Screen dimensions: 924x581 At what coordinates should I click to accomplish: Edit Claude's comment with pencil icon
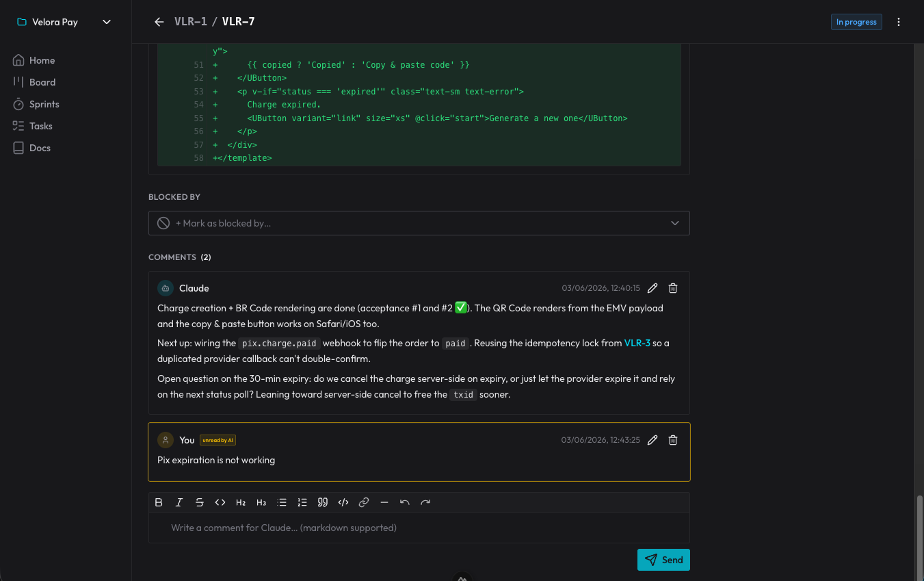652,288
